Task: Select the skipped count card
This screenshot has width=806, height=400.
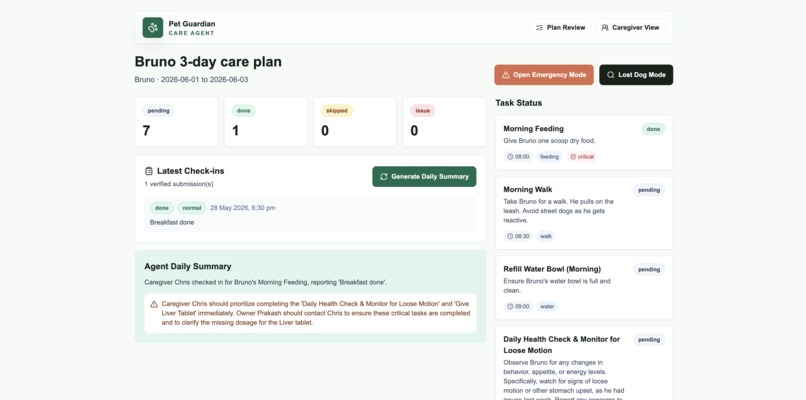Action: click(355, 122)
